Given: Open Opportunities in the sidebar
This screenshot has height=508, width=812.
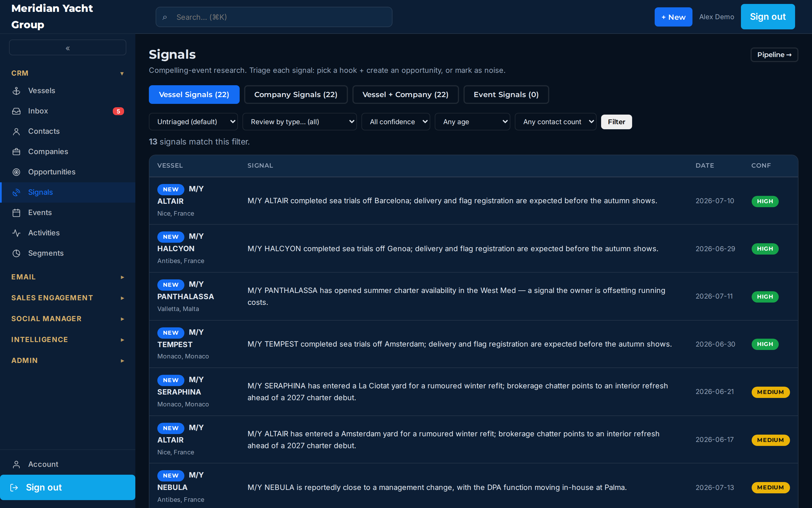Looking at the screenshot, I should 67,172.
